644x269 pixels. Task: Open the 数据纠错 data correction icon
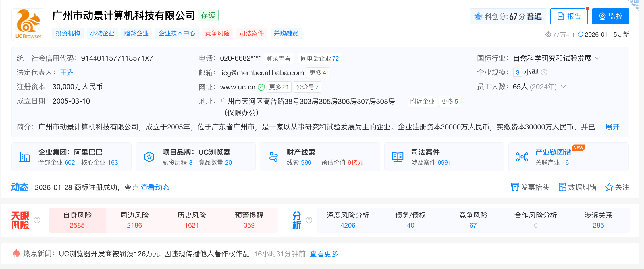[x=562, y=187]
